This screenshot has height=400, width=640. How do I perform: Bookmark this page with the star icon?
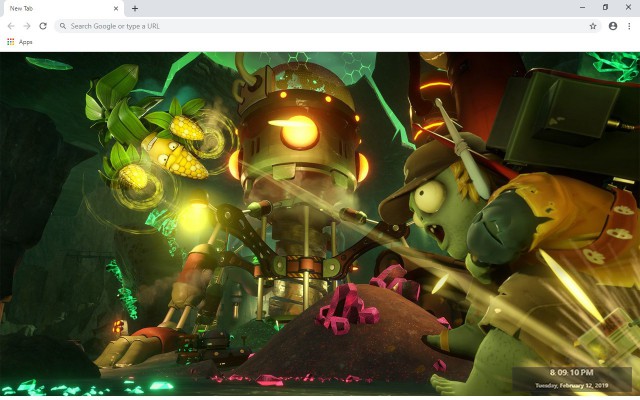pyautogui.click(x=593, y=26)
